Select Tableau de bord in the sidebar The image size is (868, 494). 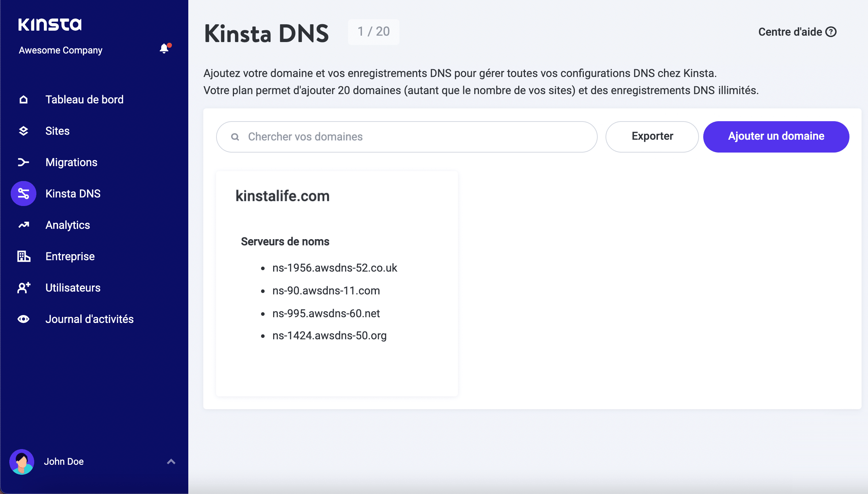click(85, 99)
